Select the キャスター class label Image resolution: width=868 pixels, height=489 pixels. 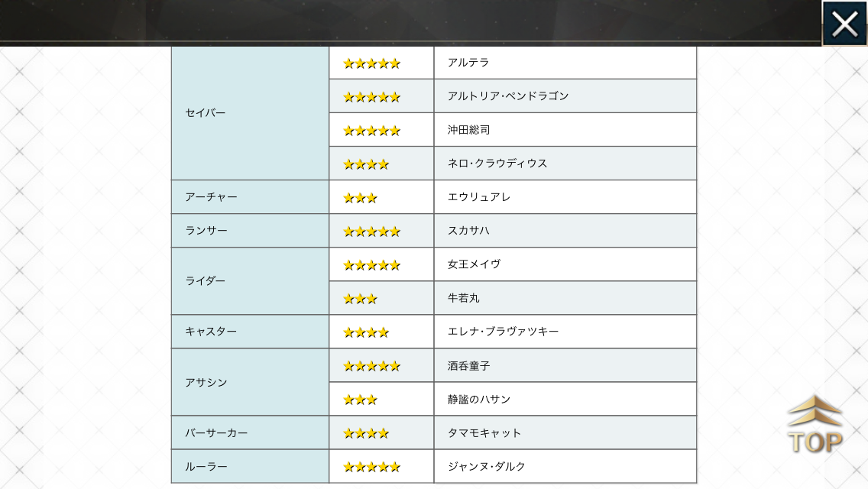pyautogui.click(x=211, y=332)
